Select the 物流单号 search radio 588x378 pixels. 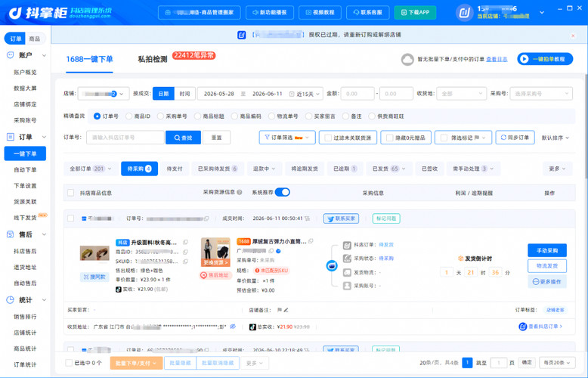tap(271, 116)
